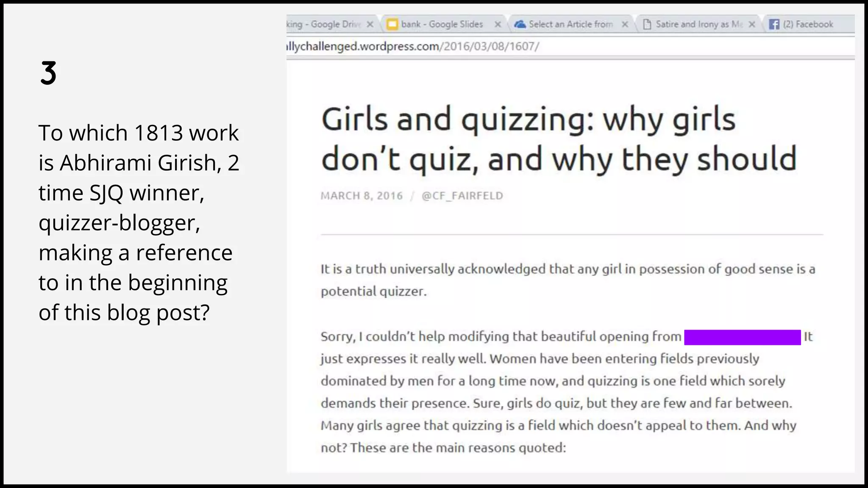Click the text 'These are the main reasons quoted:'
The image size is (868, 488).
[458, 447]
